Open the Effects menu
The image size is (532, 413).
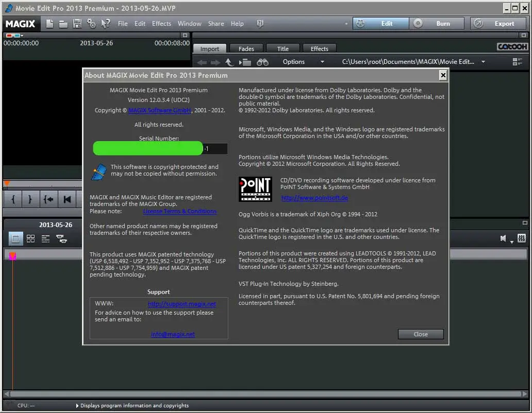pyautogui.click(x=161, y=24)
